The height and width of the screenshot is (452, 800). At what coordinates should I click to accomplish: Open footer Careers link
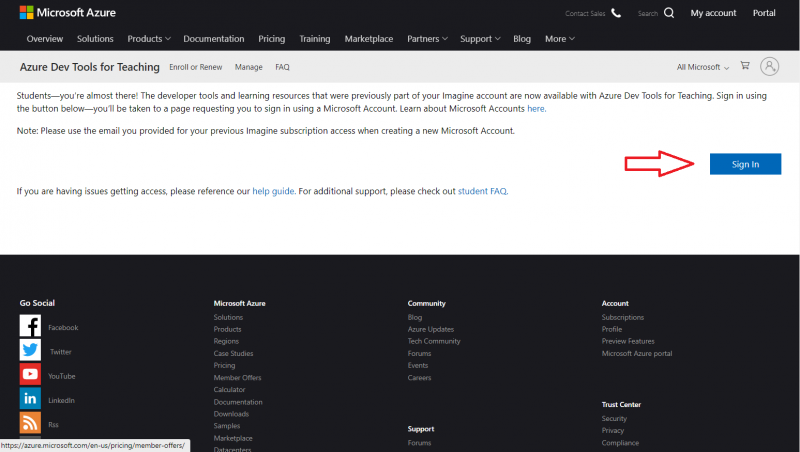419,378
